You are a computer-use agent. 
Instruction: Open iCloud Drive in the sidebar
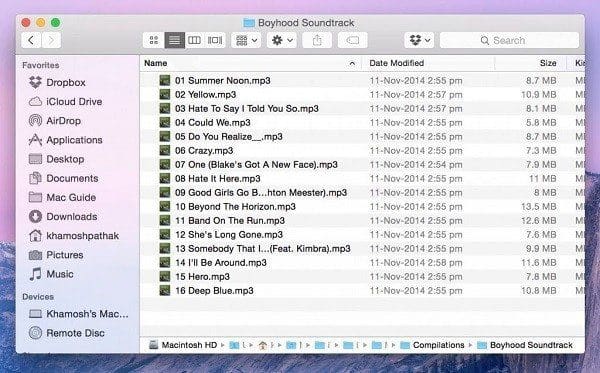(x=65, y=102)
